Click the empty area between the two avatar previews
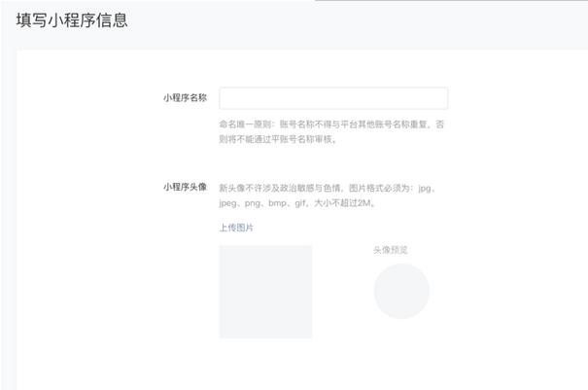This screenshot has height=390, width=588. click(342, 292)
